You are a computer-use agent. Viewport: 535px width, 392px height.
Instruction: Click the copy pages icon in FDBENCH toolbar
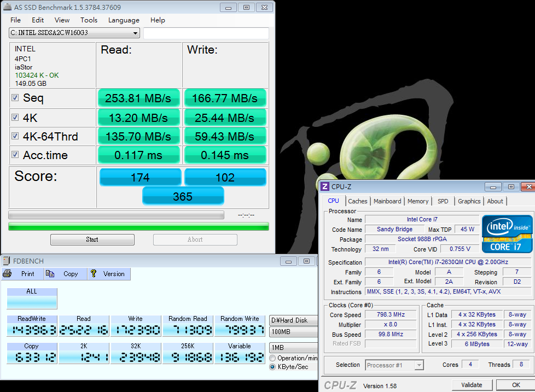point(50,273)
